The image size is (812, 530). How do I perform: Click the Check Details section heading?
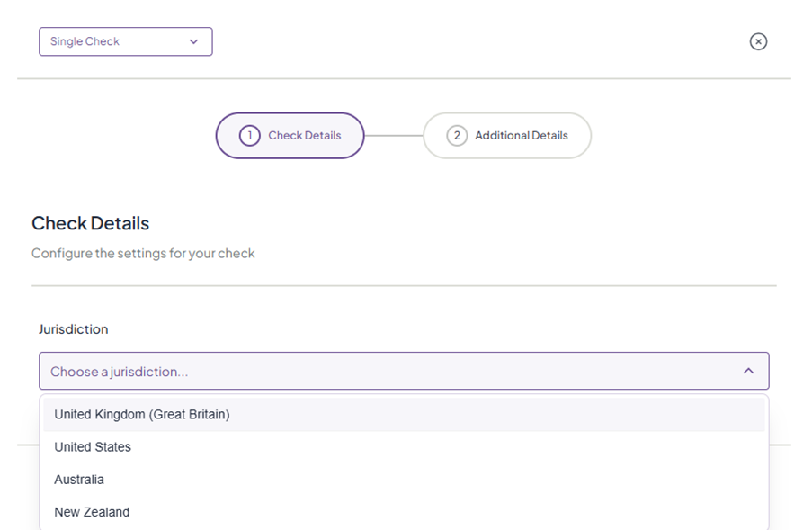point(90,223)
